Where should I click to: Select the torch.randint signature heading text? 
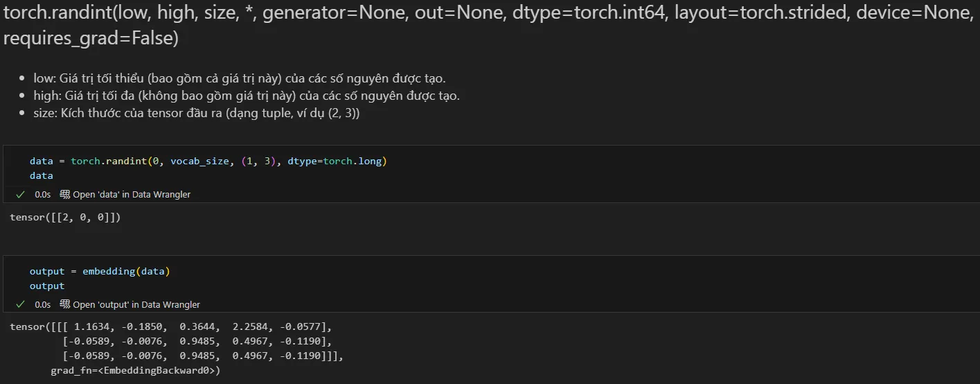click(488, 25)
